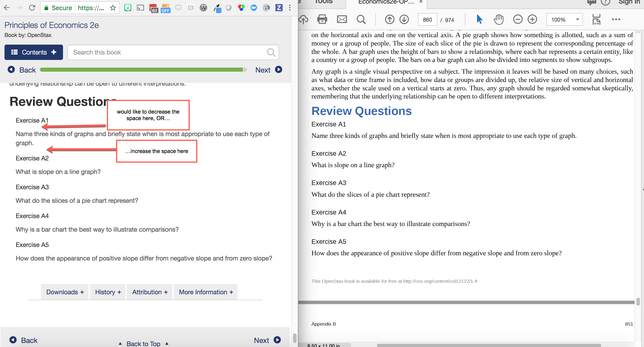Zoom in using the plus circle
The width and height of the screenshot is (644, 347).
point(532,19)
